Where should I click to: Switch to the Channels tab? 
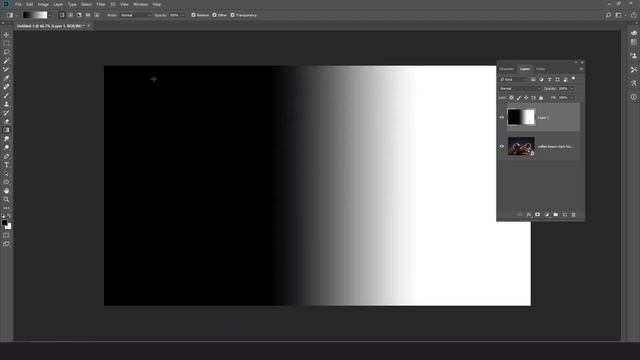(507, 69)
